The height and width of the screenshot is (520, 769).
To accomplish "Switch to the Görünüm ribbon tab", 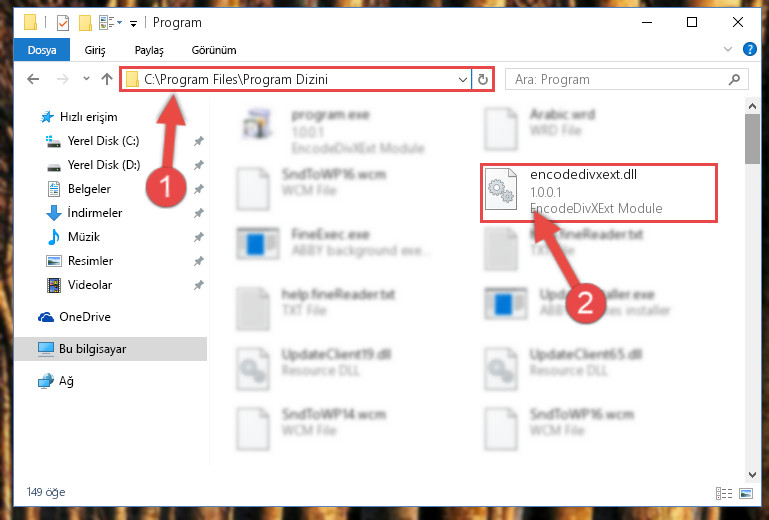I will [214, 50].
